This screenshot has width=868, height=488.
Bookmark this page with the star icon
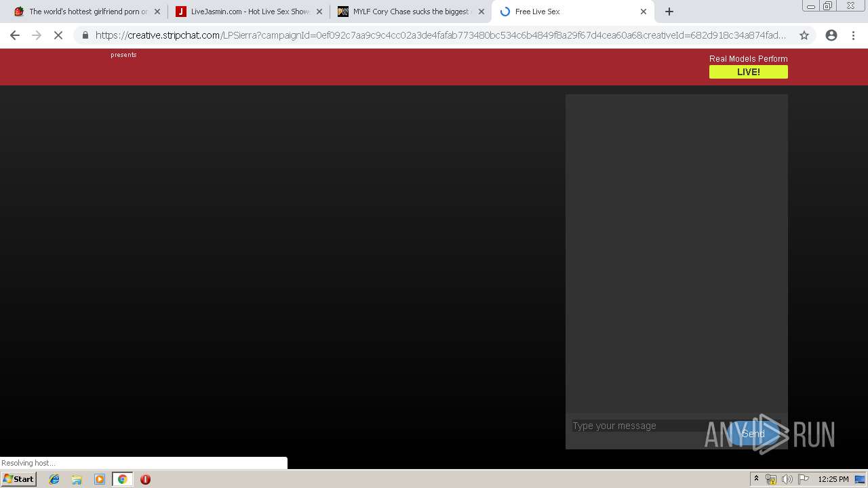point(804,35)
